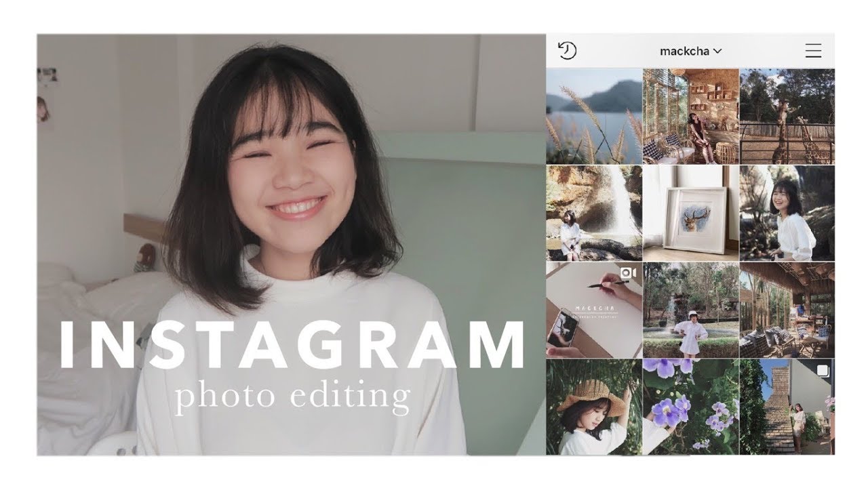Open the hamburger menu icon
Image resolution: width=868 pixels, height=488 pixels.
tap(813, 51)
